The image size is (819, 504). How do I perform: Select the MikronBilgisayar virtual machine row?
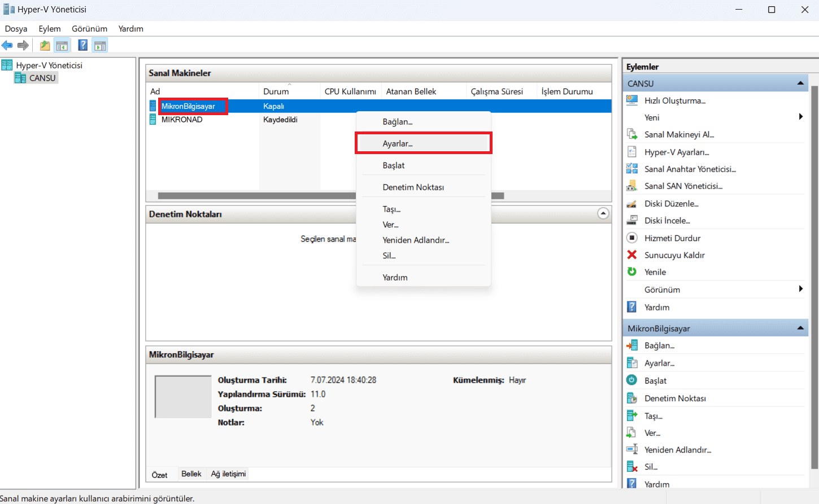coord(379,106)
